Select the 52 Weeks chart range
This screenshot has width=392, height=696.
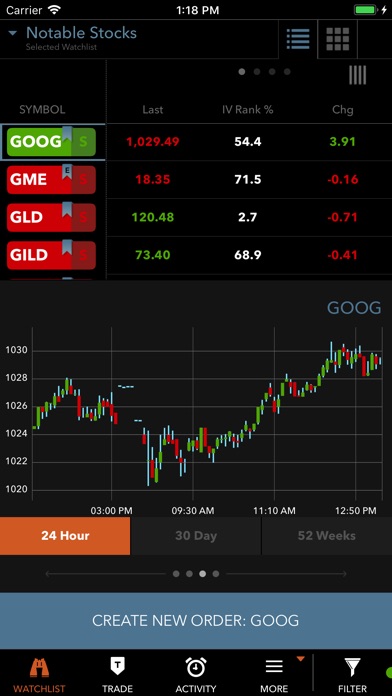327,536
